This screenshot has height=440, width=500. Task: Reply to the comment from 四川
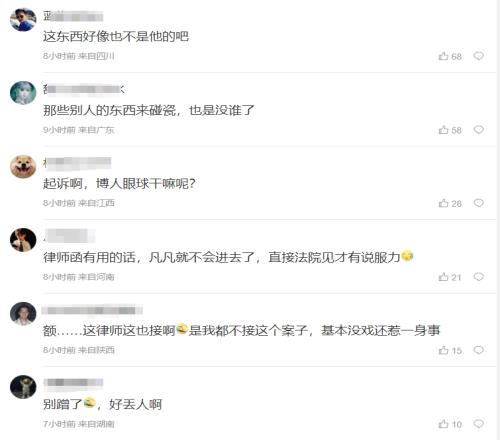pyautogui.click(x=479, y=56)
